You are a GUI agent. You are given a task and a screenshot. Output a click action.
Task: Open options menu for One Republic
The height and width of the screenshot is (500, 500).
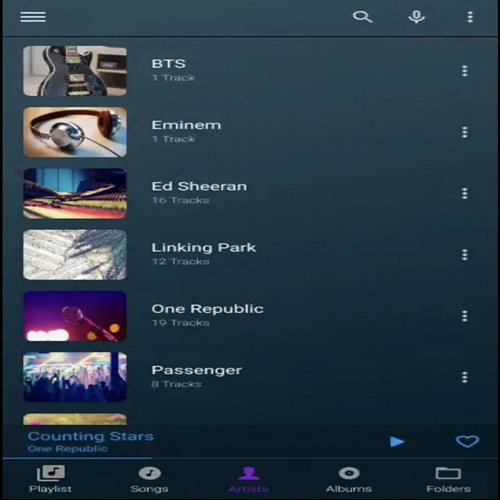[465, 316]
